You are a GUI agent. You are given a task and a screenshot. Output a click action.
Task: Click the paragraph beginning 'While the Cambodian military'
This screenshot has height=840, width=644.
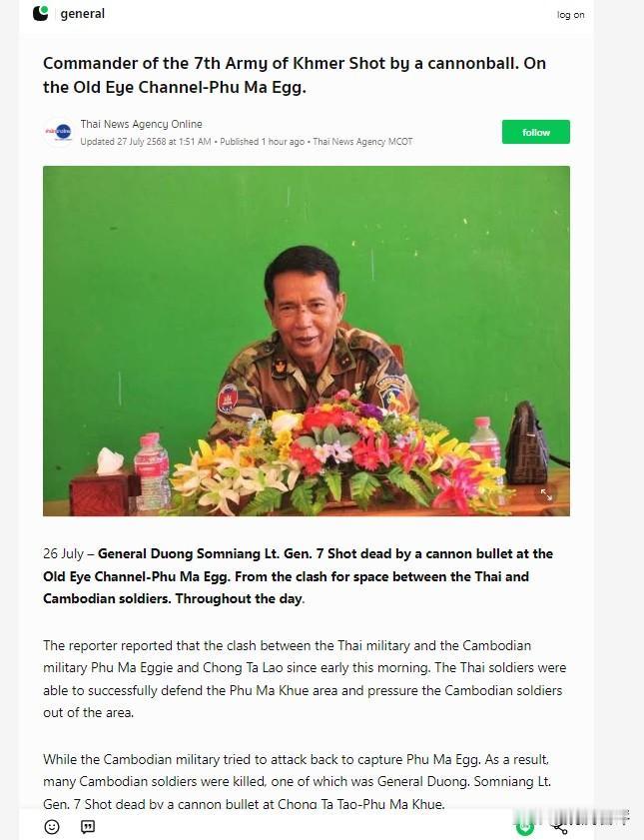(298, 782)
